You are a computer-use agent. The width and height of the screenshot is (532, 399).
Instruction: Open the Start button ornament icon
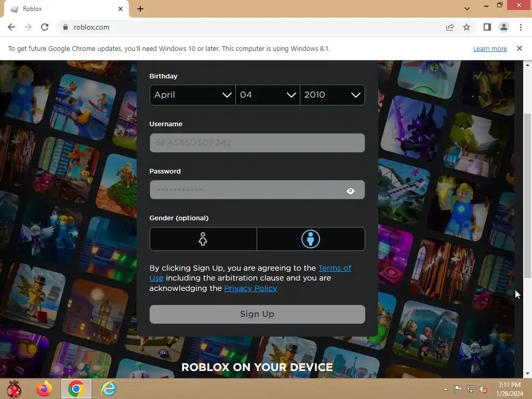click(14, 389)
